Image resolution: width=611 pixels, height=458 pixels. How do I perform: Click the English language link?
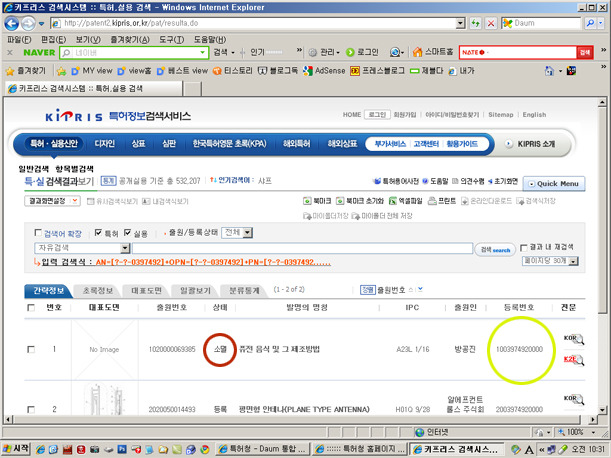[x=534, y=115]
